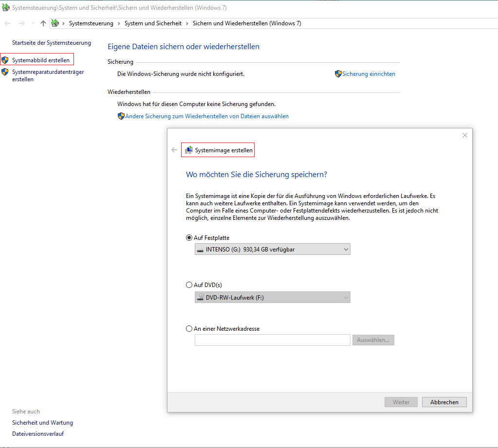Click the Systemimage erstellen wizard icon
Image resolution: width=498 pixels, height=448 pixels.
tap(189, 150)
